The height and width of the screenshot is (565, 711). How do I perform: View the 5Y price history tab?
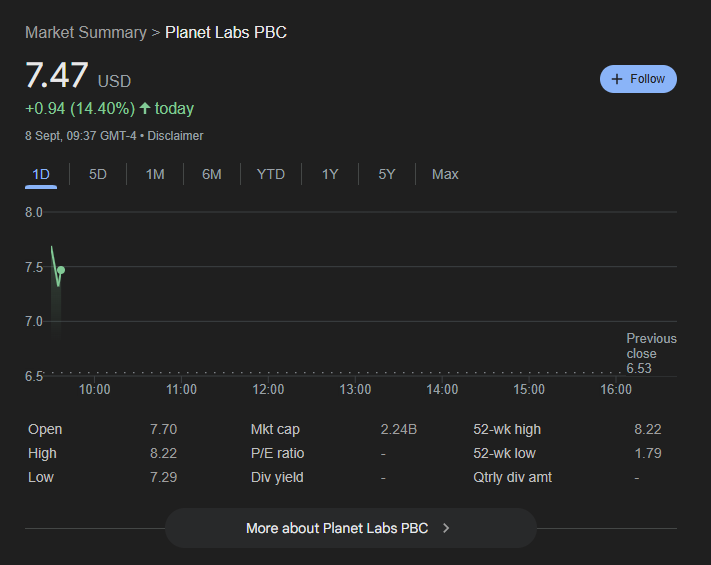coord(387,174)
